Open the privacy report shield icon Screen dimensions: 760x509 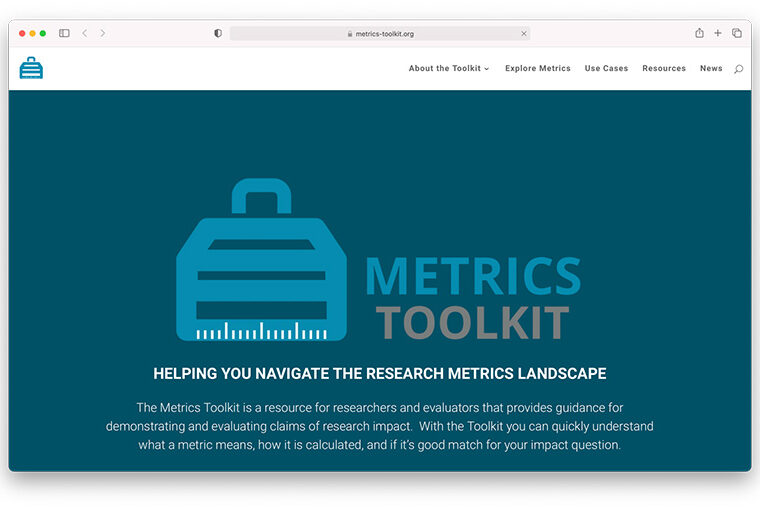[218, 33]
